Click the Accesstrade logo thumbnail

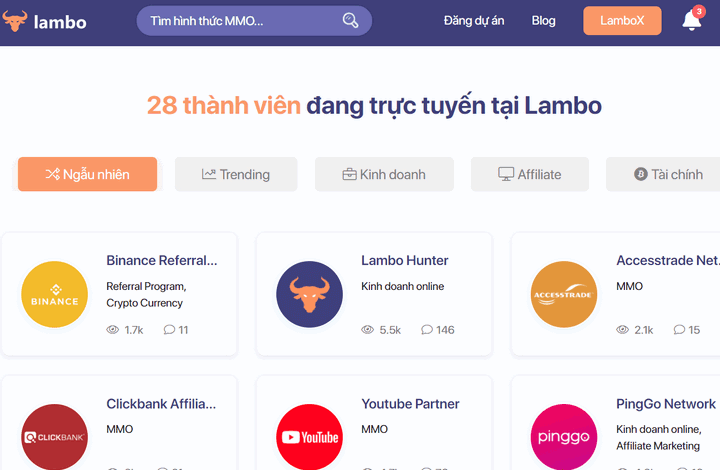pos(564,294)
